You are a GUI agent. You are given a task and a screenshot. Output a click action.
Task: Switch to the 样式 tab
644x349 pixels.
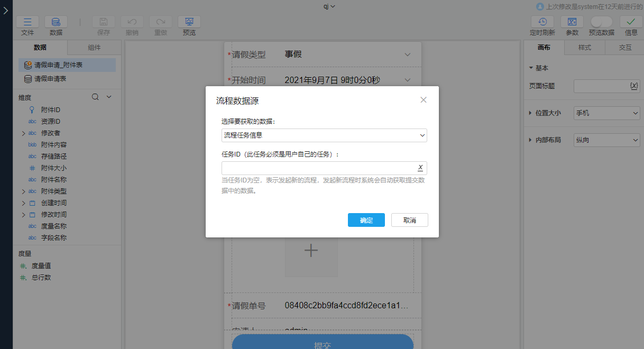coord(584,48)
